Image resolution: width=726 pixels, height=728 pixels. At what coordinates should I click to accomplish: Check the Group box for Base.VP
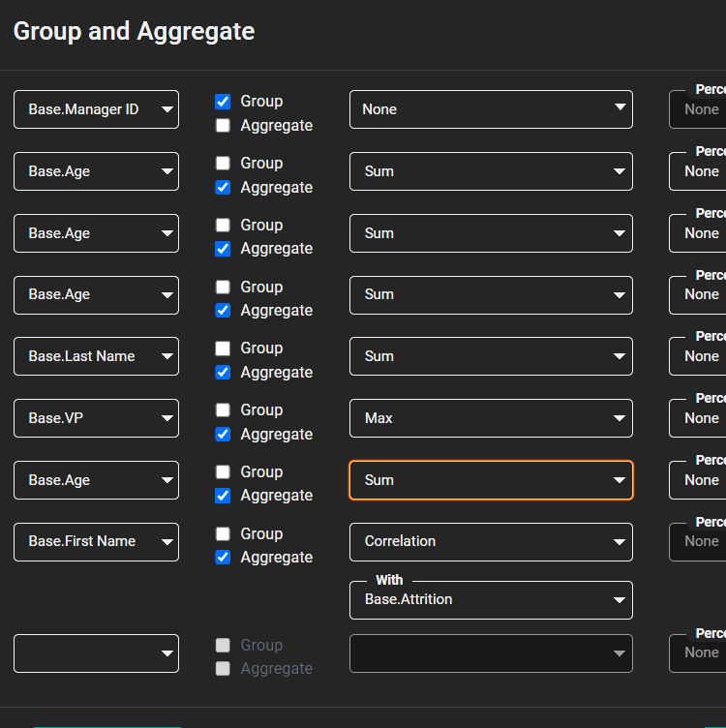(x=223, y=410)
